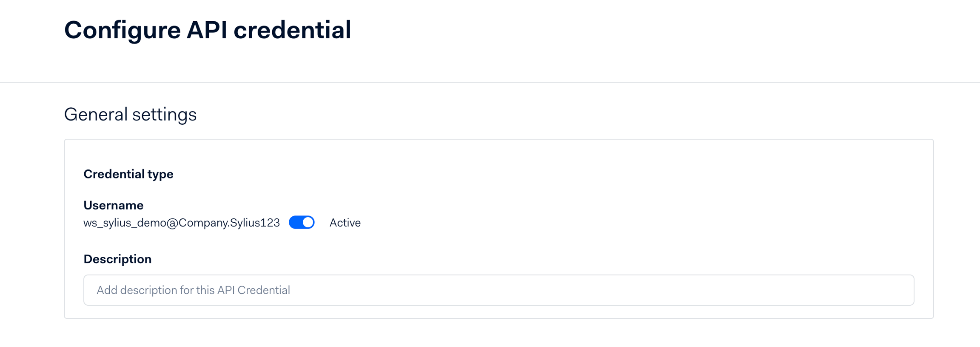Toggle the Active switch off
Screen dimensions: 980x347
302,223
